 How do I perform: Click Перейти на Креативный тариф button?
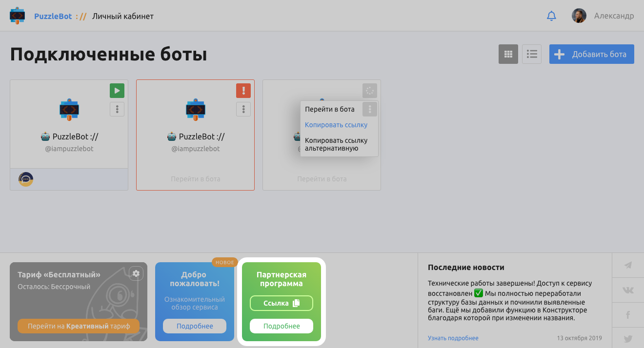(x=79, y=326)
